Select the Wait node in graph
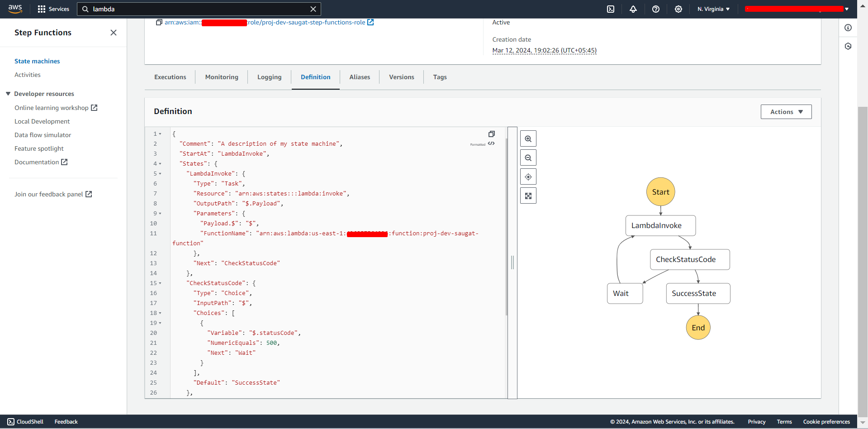868x429 pixels. click(625, 293)
